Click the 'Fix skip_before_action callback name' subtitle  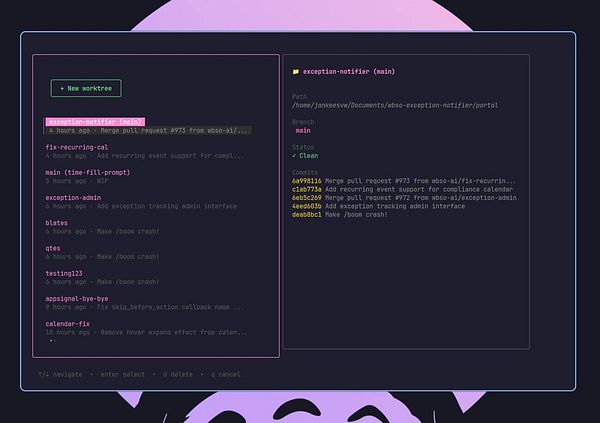(144, 307)
